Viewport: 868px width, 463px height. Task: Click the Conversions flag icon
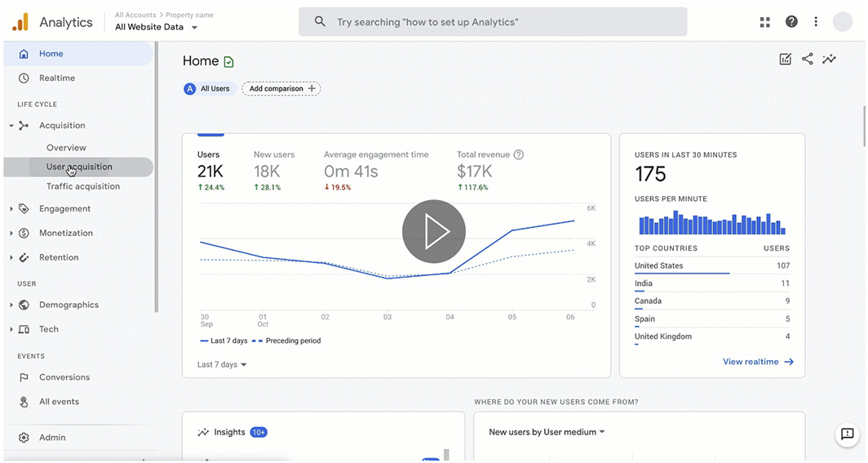tap(24, 378)
